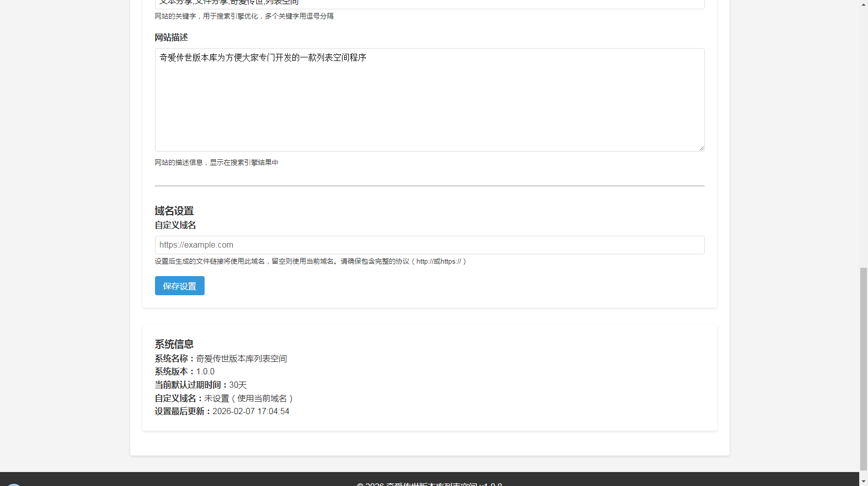Click the 当前默认过期时间 30天 line
The width and height of the screenshot is (868, 486).
tap(200, 385)
